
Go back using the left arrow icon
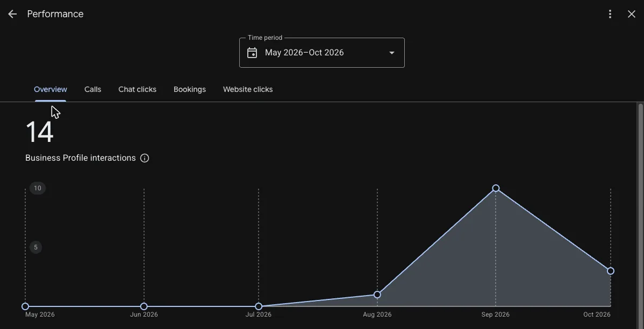point(12,14)
